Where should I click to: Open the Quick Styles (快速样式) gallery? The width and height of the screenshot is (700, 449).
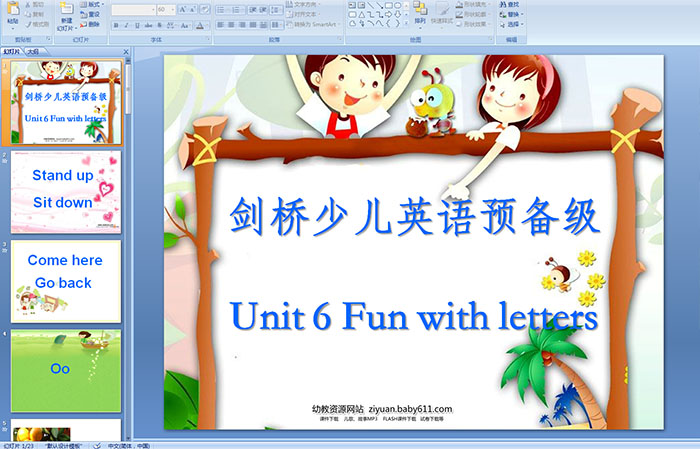tap(442, 13)
